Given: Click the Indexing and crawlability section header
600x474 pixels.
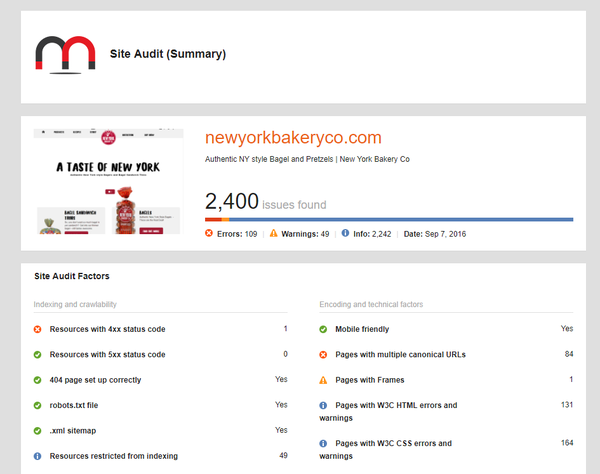Looking at the screenshot, I should click(x=75, y=304).
